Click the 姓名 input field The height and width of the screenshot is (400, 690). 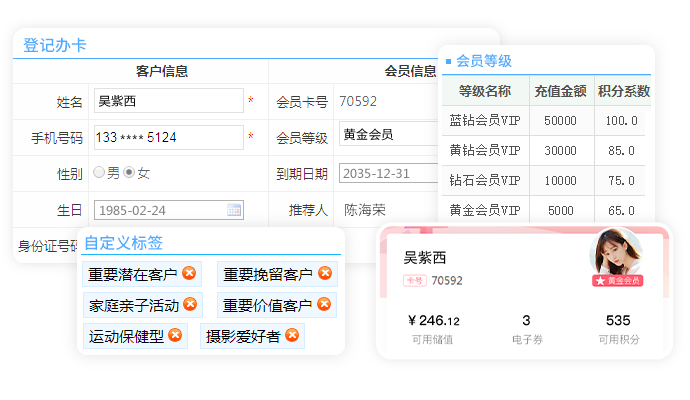(168, 101)
